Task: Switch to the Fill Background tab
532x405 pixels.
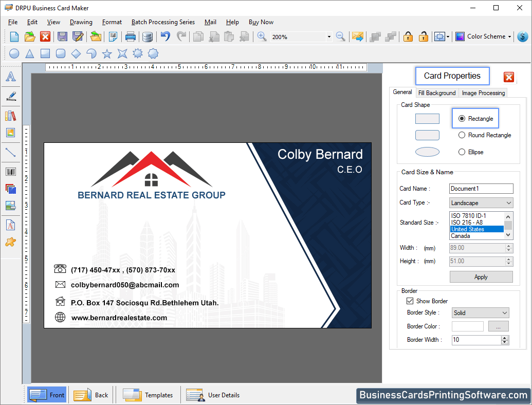Action: click(437, 93)
